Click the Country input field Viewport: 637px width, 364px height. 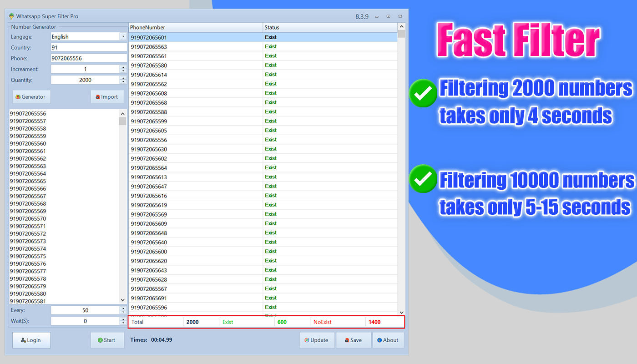coord(89,47)
